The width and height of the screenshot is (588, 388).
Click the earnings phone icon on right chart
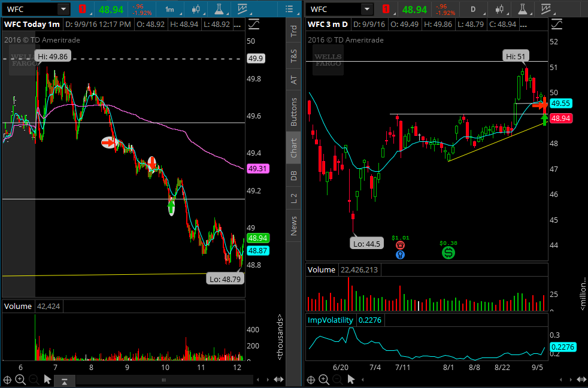pyautogui.click(x=400, y=245)
